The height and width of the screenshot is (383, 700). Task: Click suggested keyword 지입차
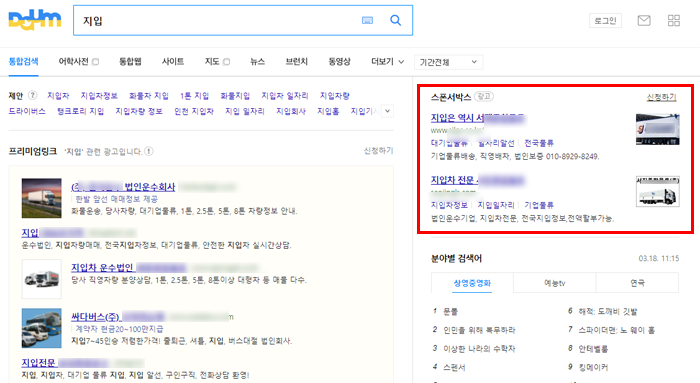(58, 96)
